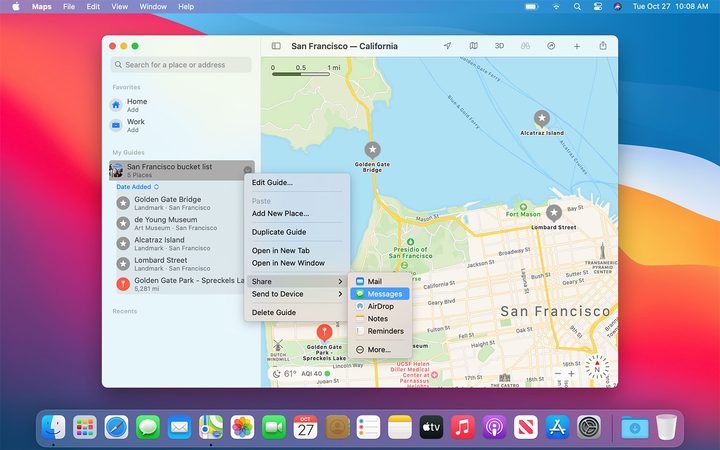Open the Date Added sort dropdown
The image size is (720, 450).
tap(137, 187)
